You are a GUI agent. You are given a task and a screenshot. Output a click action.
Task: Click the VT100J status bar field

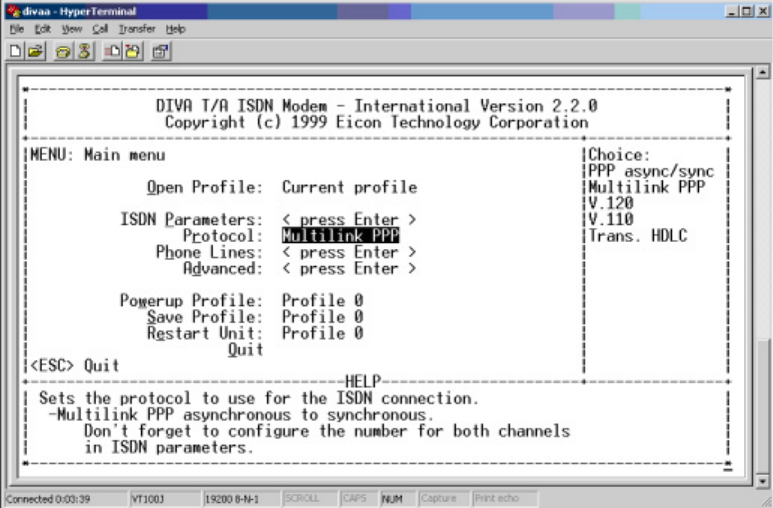pyautogui.click(x=165, y=499)
